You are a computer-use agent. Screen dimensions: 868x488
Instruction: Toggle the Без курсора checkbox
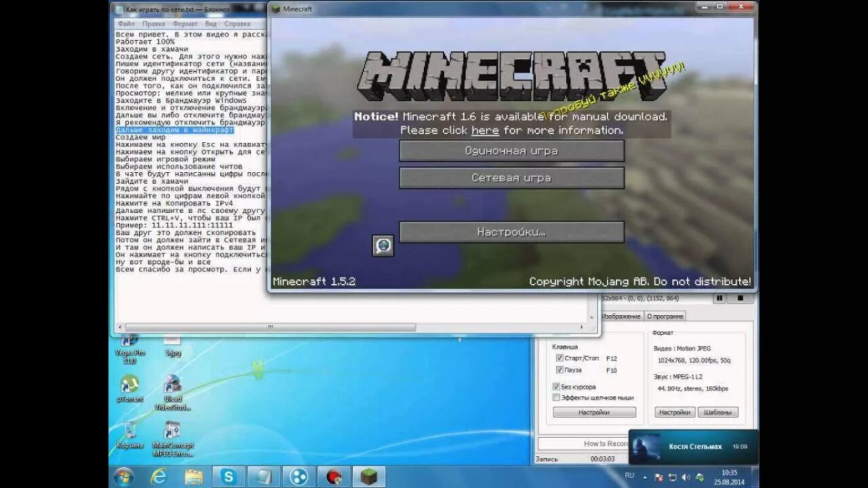(x=557, y=386)
